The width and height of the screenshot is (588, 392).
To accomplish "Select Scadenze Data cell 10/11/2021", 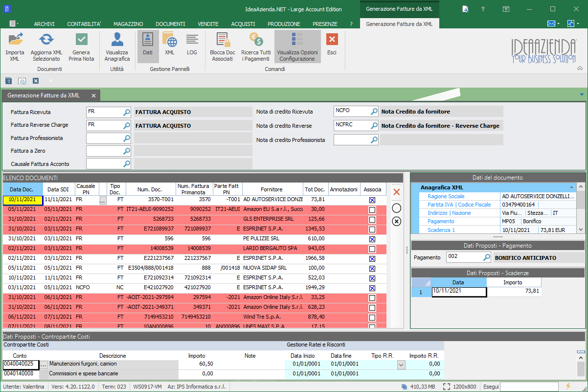I will coord(459,292).
